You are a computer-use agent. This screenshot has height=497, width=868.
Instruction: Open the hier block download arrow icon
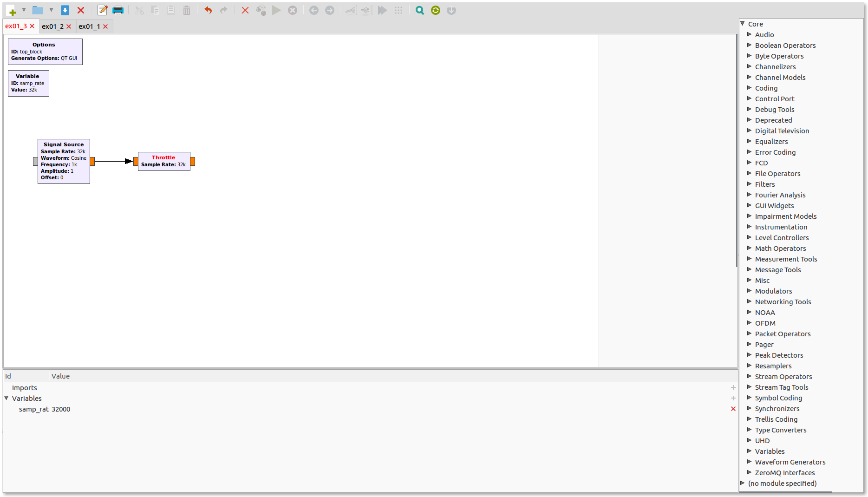451,10
